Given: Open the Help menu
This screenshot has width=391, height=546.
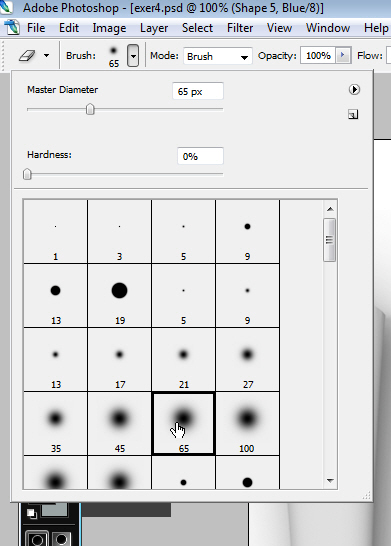Looking at the screenshot, I should pyautogui.click(x=376, y=28).
